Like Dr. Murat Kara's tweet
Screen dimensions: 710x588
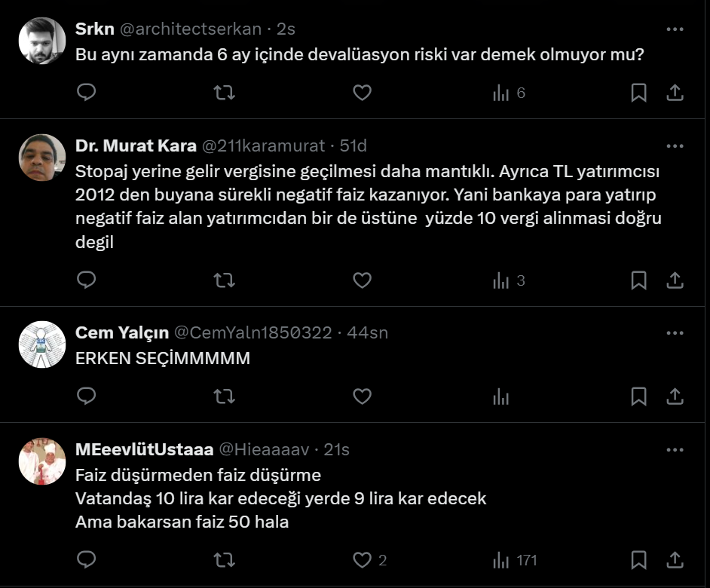pos(363,280)
